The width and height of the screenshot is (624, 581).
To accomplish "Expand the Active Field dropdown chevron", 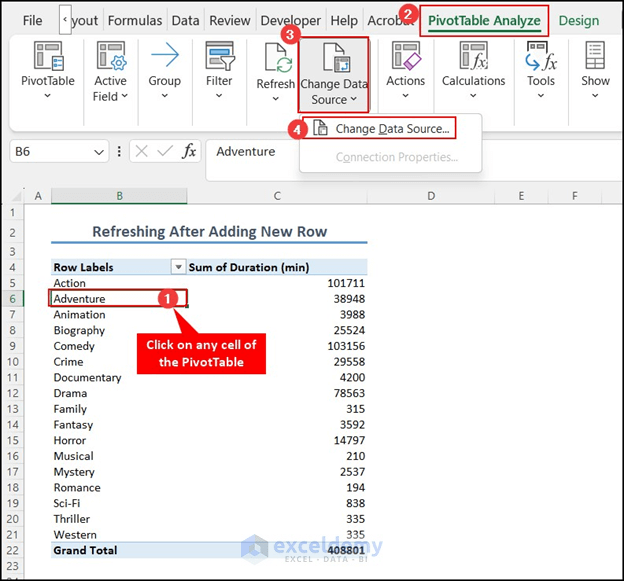I will click(125, 96).
